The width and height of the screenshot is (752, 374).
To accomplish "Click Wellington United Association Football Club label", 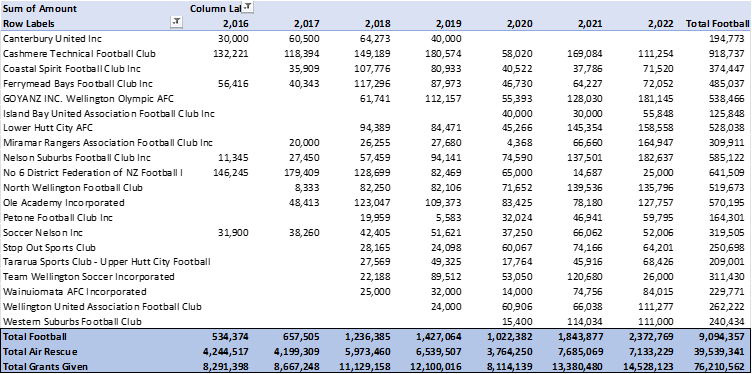I will pyautogui.click(x=102, y=306).
